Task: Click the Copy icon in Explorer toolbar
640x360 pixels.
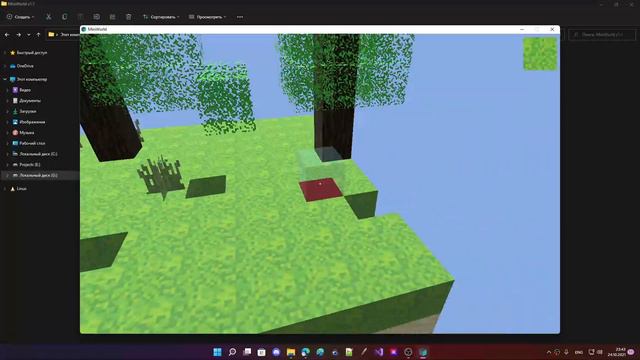Action: tap(64, 17)
